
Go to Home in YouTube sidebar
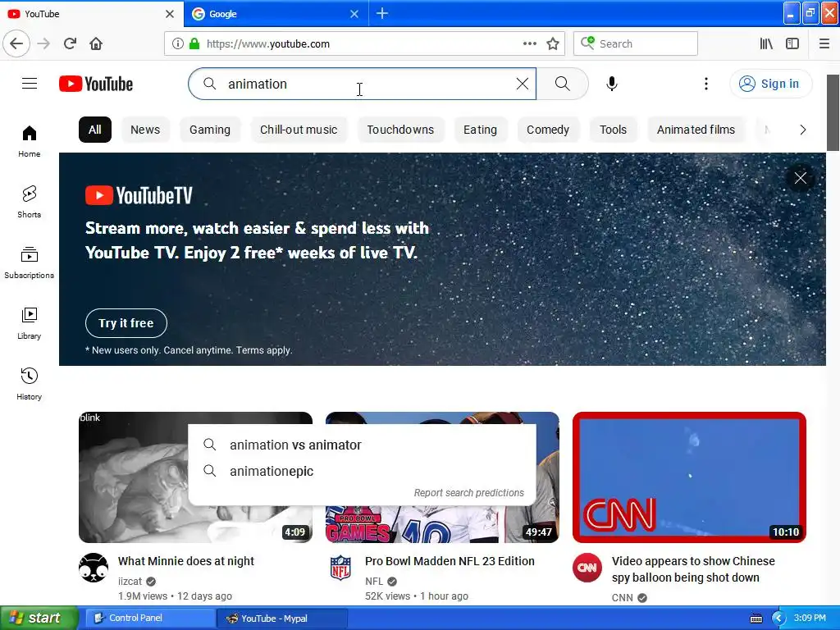pos(29,141)
